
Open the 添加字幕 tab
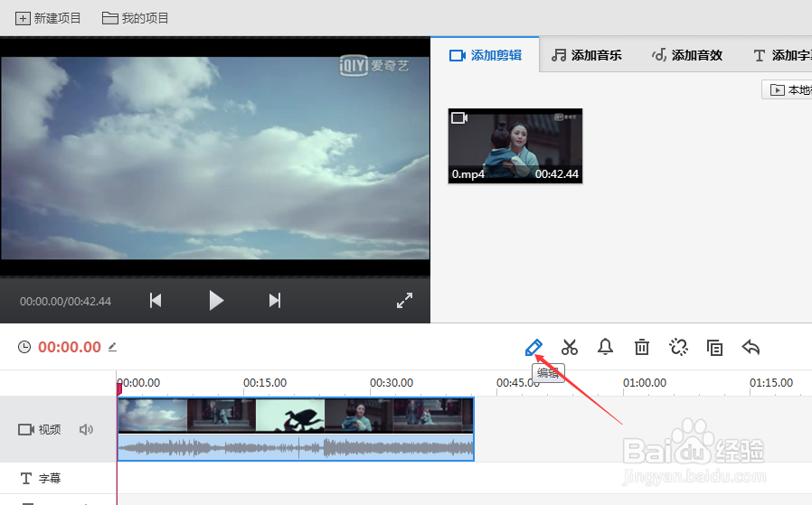pyautogui.click(x=782, y=55)
